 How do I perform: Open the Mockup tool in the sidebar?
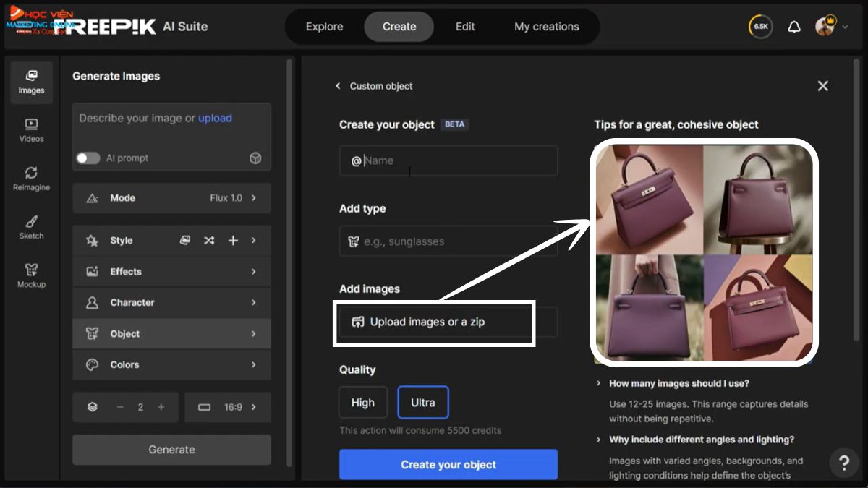click(32, 276)
